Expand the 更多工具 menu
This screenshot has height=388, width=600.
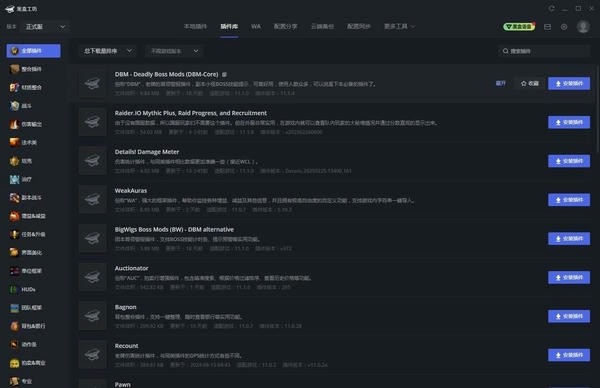click(399, 26)
